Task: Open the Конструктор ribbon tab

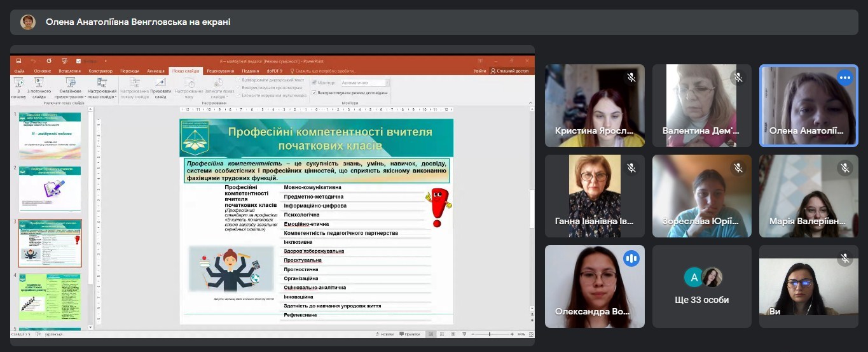Action: tap(100, 71)
